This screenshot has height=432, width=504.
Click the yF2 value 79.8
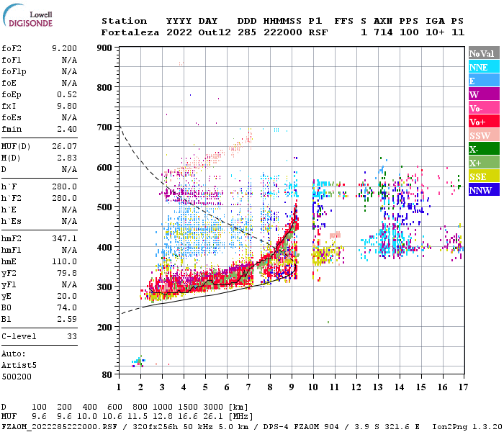tap(67, 273)
